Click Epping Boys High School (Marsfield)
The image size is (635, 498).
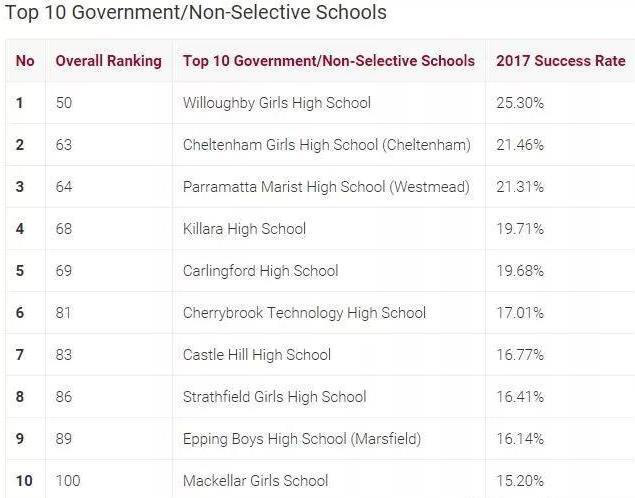(302, 439)
